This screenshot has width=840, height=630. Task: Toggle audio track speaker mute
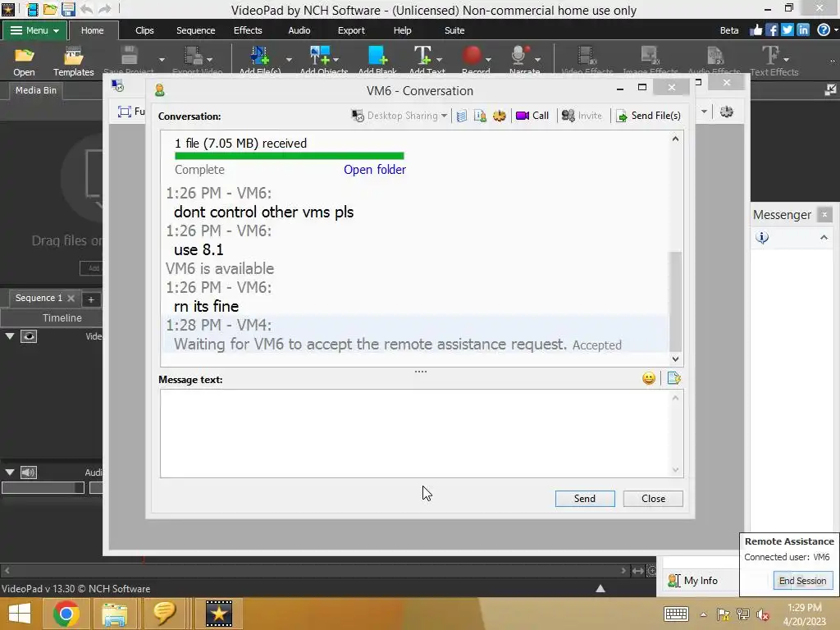[x=29, y=472]
